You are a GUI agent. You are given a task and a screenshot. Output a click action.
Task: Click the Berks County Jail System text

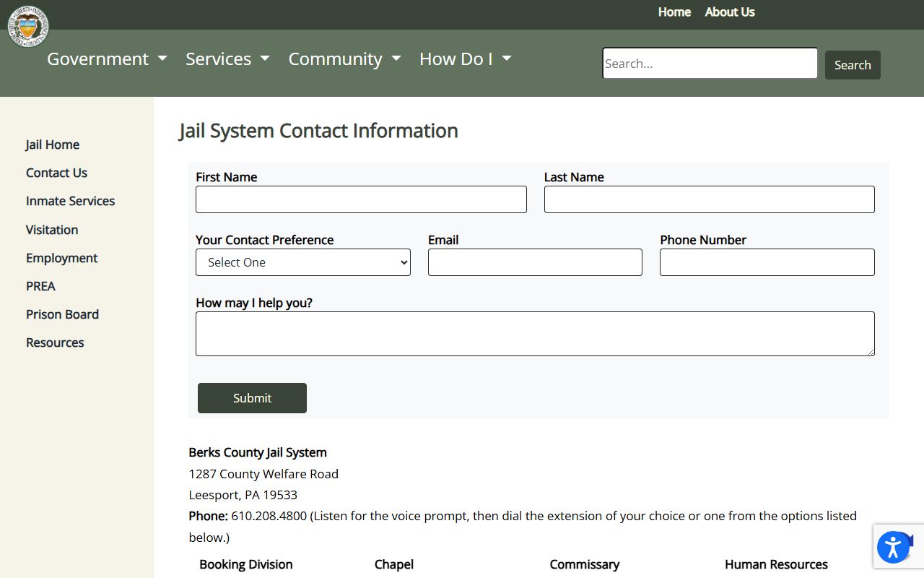[258, 452]
